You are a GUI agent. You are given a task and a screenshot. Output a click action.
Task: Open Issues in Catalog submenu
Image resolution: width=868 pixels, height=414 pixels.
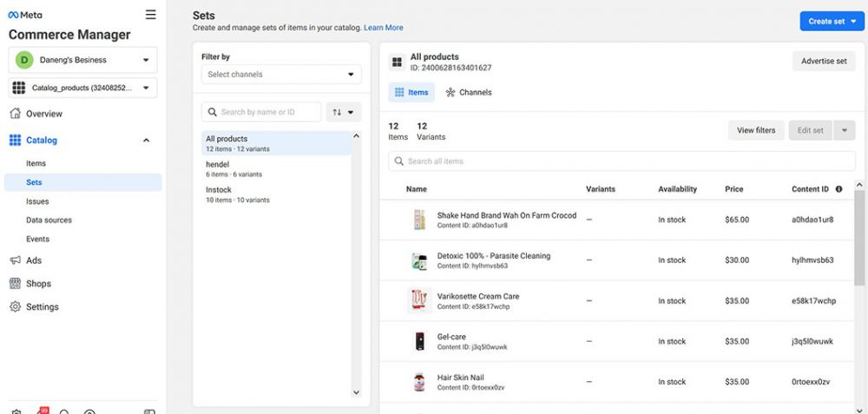37,201
